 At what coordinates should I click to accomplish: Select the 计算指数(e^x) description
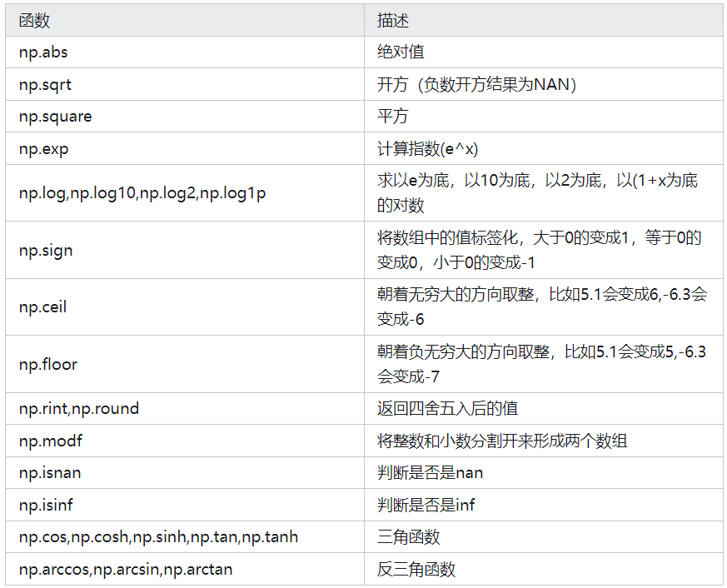(428, 148)
